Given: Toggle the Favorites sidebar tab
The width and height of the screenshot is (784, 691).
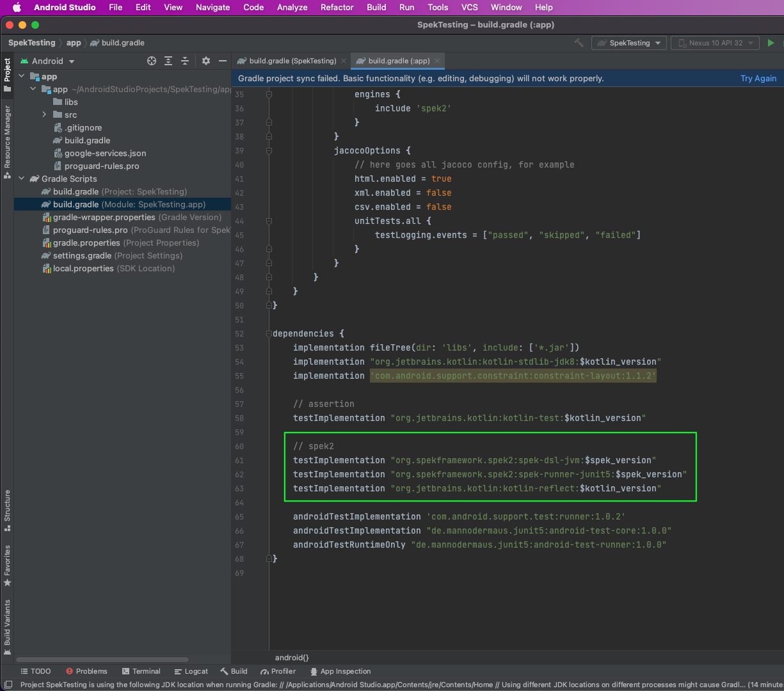Looking at the screenshot, I should pos(7,566).
